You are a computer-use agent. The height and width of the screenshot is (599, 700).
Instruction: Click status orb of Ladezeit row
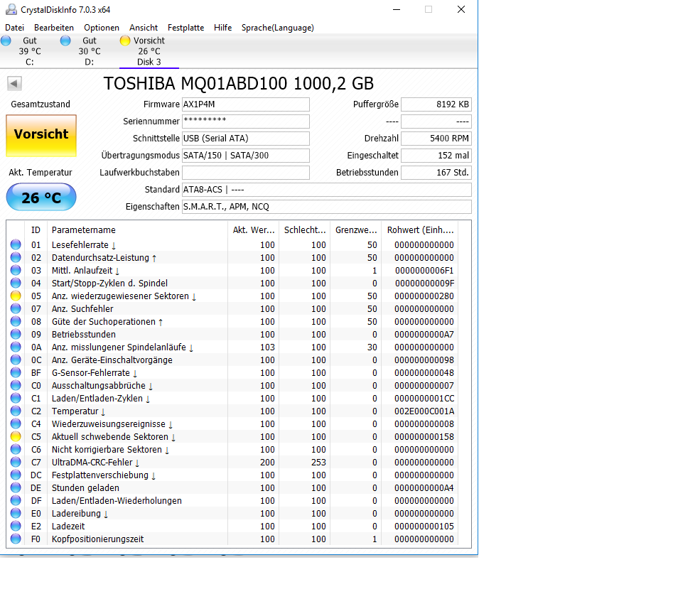pos(16,527)
